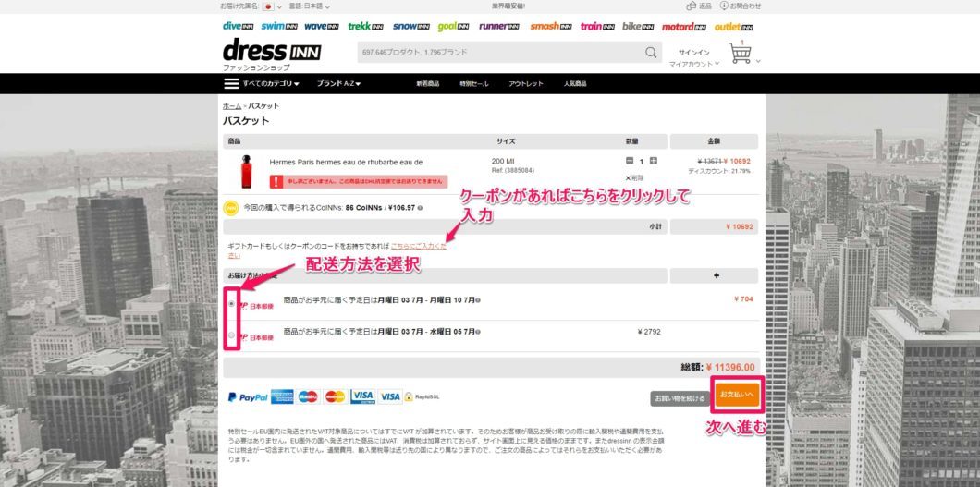The image size is (980, 487).
Task: Click the info icon after ¥106.97
Action: (420, 208)
